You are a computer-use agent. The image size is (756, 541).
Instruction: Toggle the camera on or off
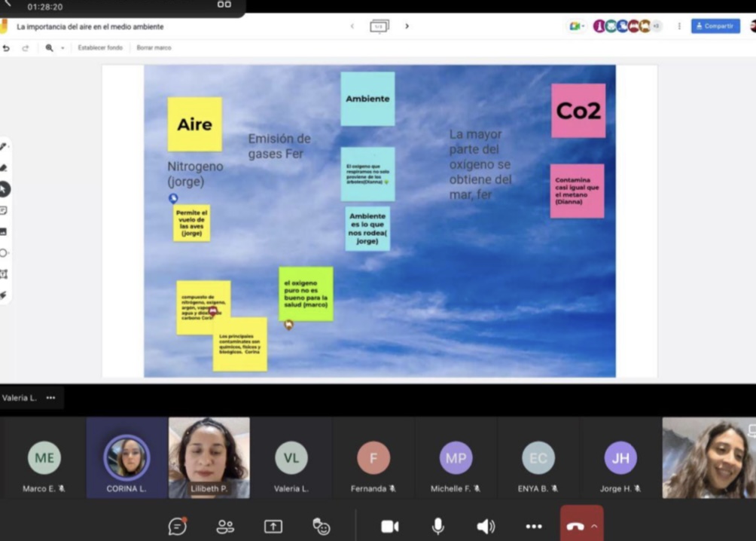pos(390,527)
